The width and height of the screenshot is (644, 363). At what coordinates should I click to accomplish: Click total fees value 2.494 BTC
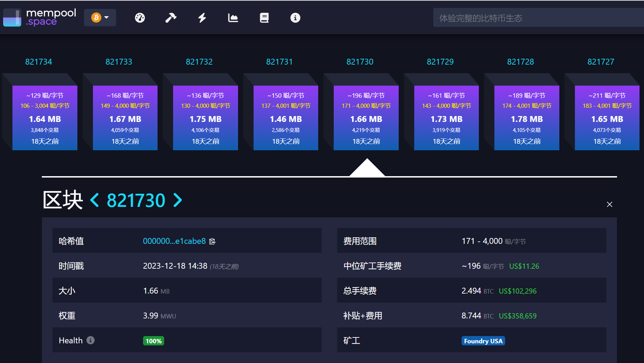point(477,291)
